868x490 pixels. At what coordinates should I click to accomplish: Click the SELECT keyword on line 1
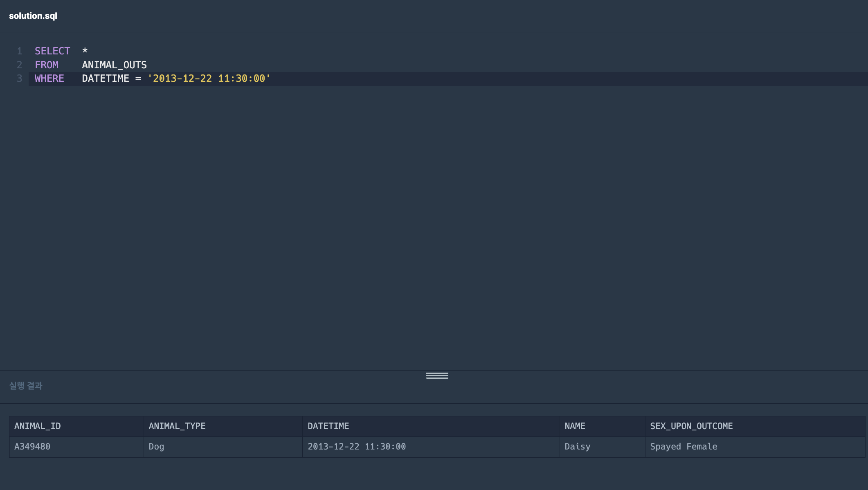(x=52, y=51)
